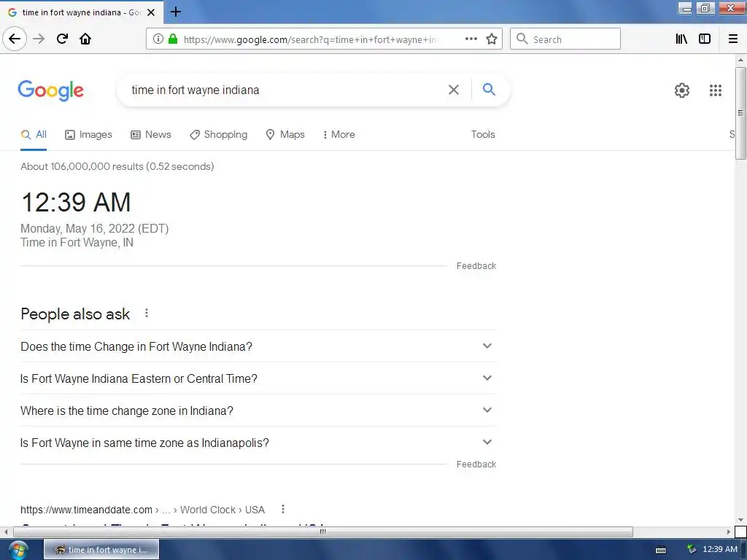
Task: Click the forward navigation arrow
Action: click(x=39, y=39)
